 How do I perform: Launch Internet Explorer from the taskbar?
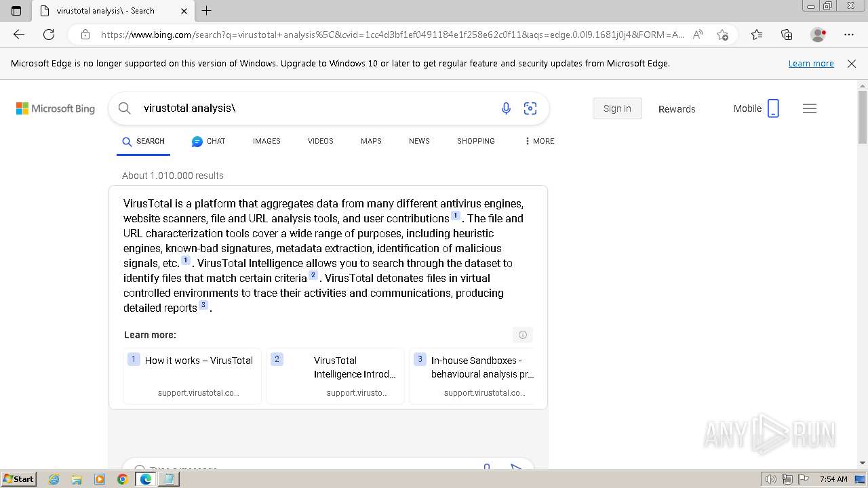tap(54, 479)
